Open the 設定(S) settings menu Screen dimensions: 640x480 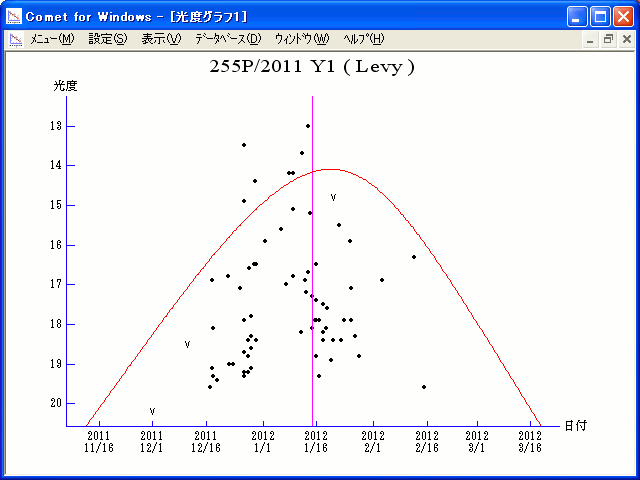pyautogui.click(x=108, y=39)
